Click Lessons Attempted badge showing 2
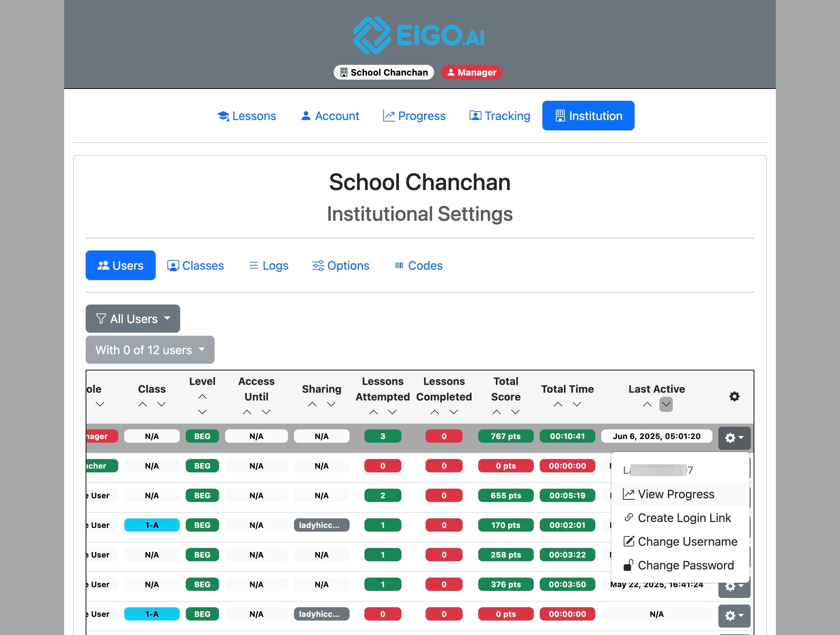 click(x=383, y=495)
